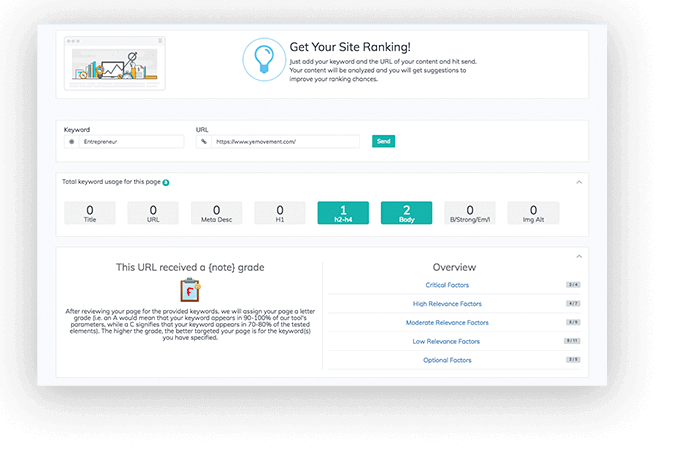Click the link icon left of the URL field
This screenshot has width=689, height=458.
click(x=204, y=142)
